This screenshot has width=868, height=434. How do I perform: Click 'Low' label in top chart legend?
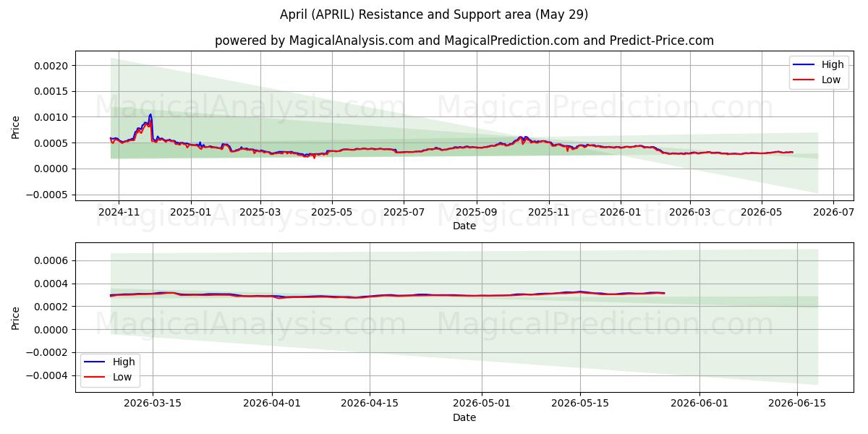[831, 80]
